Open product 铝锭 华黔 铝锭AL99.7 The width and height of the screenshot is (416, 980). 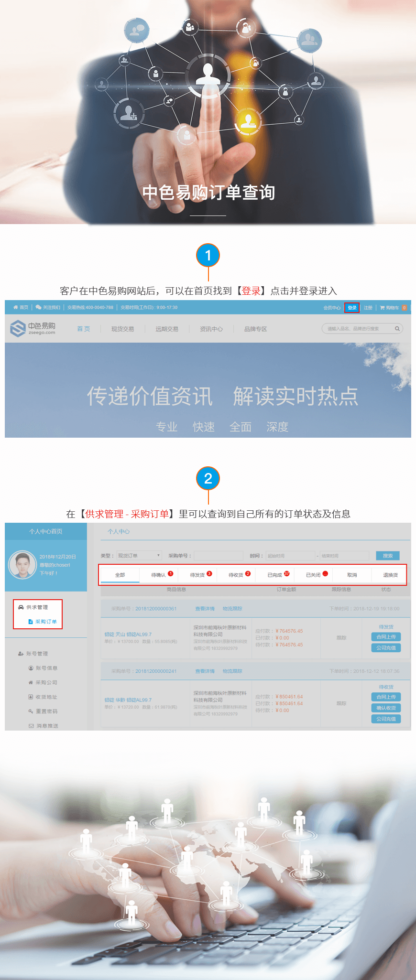(128, 700)
